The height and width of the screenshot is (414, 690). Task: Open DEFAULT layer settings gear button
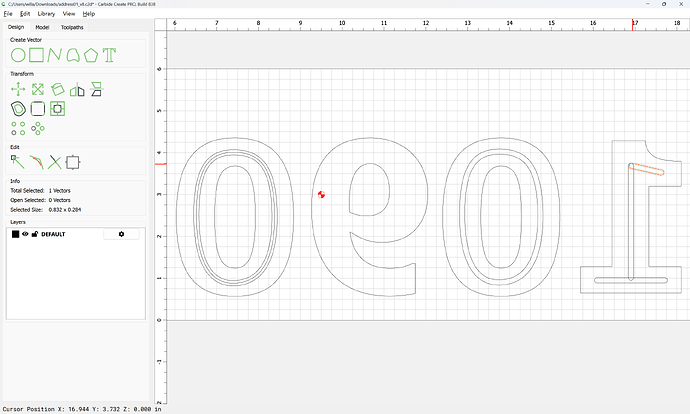122,234
